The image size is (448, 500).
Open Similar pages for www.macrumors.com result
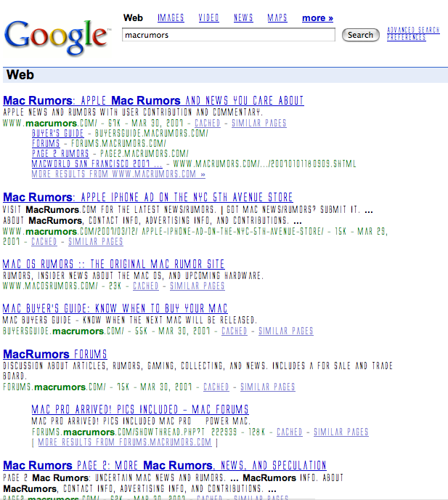[x=259, y=123]
